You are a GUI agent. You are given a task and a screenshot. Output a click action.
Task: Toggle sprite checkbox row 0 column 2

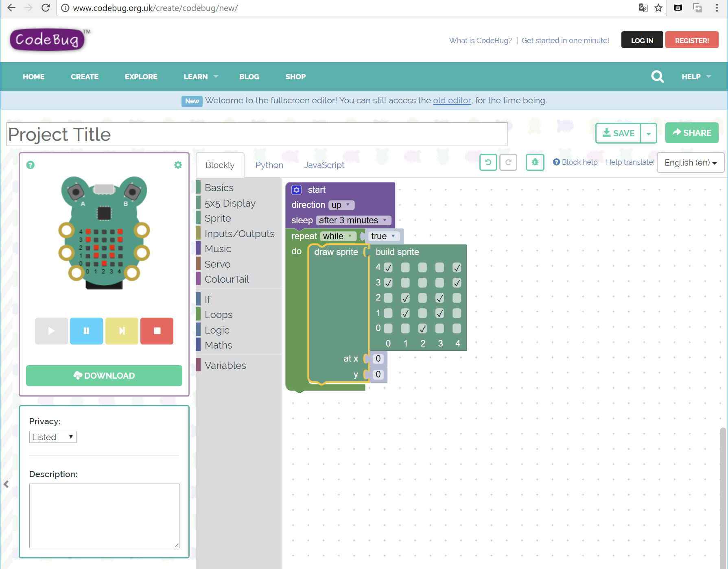(422, 329)
